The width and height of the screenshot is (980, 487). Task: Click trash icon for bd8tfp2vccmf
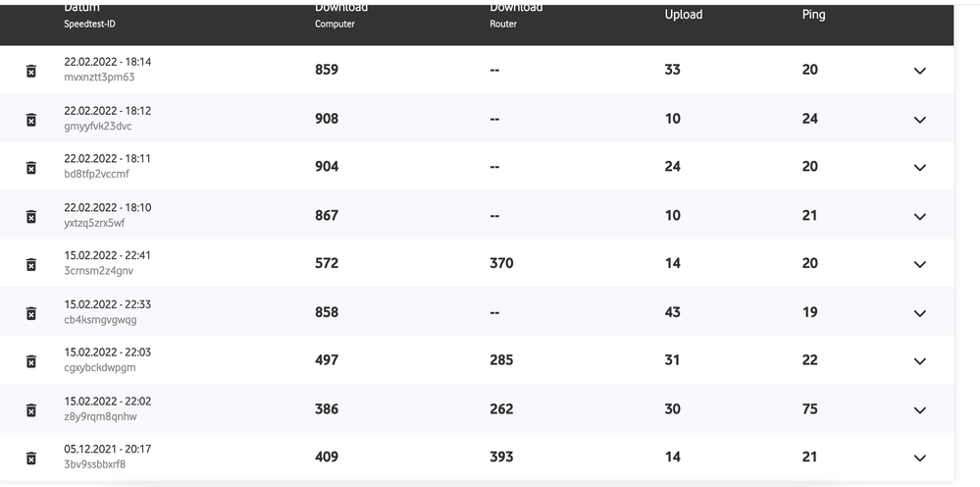[x=30, y=167]
